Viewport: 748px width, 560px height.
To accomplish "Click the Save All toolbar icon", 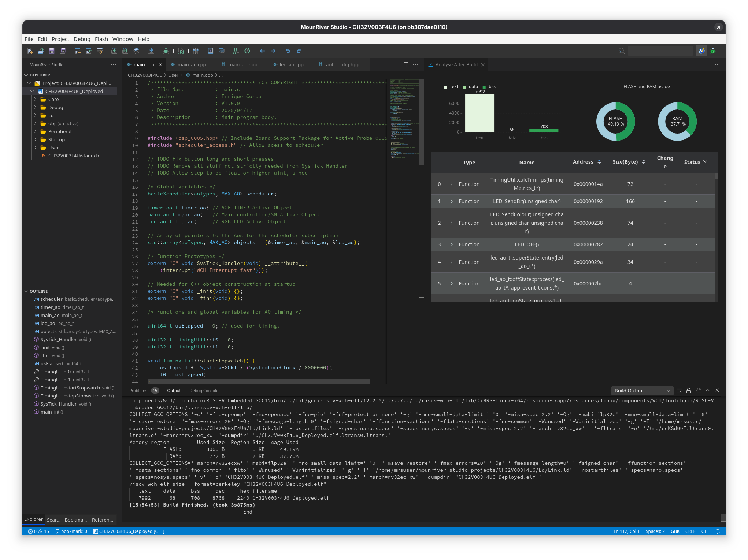I will [x=63, y=51].
